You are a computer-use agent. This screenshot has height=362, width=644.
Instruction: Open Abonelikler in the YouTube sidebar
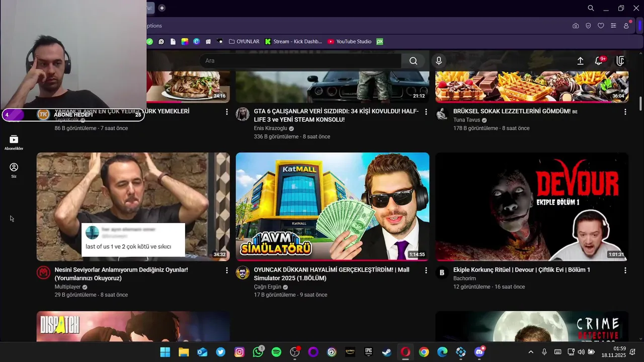click(x=14, y=143)
